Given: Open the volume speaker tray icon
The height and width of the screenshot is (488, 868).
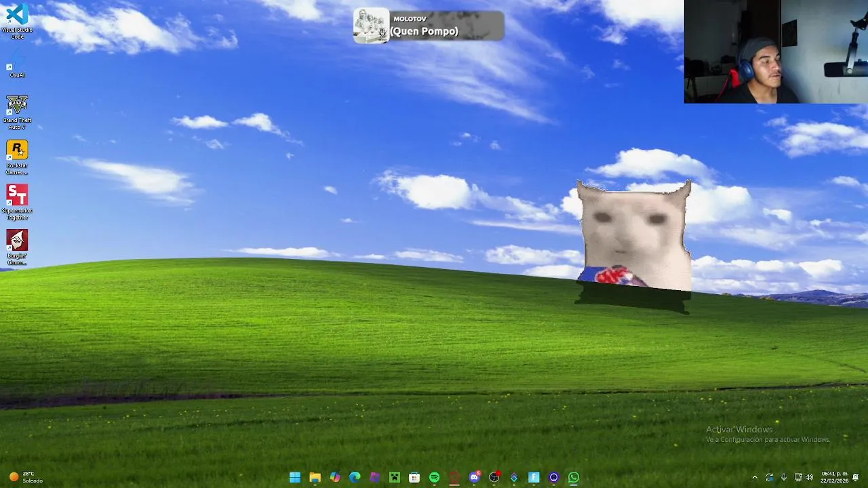Looking at the screenshot, I should click(809, 477).
